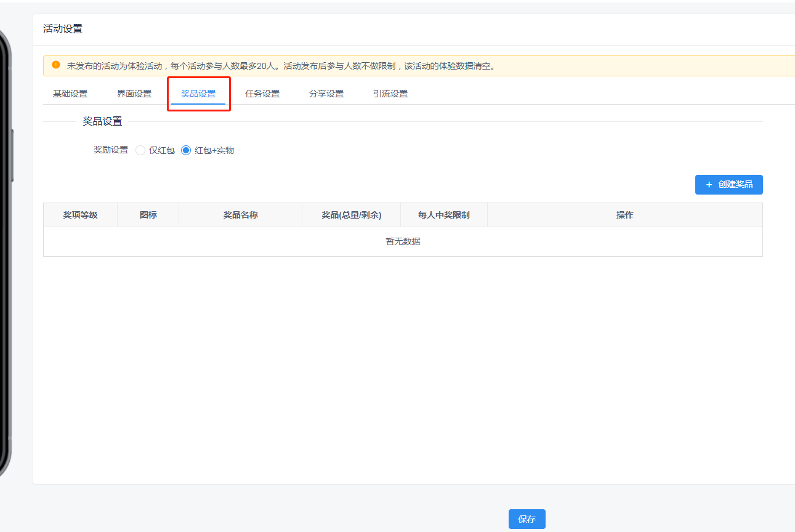Click the 活动设置 page title
The height and width of the screenshot is (532, 795).
63,29
